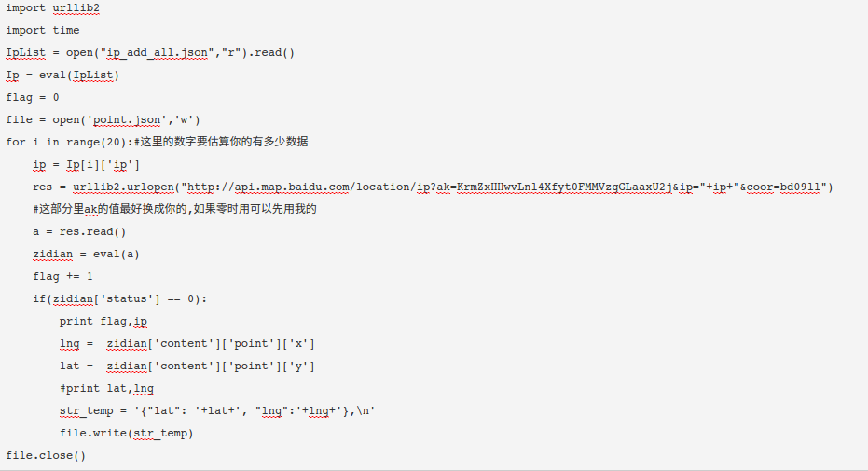Click the 'file.write(str_temp)' line

point(127,434)
